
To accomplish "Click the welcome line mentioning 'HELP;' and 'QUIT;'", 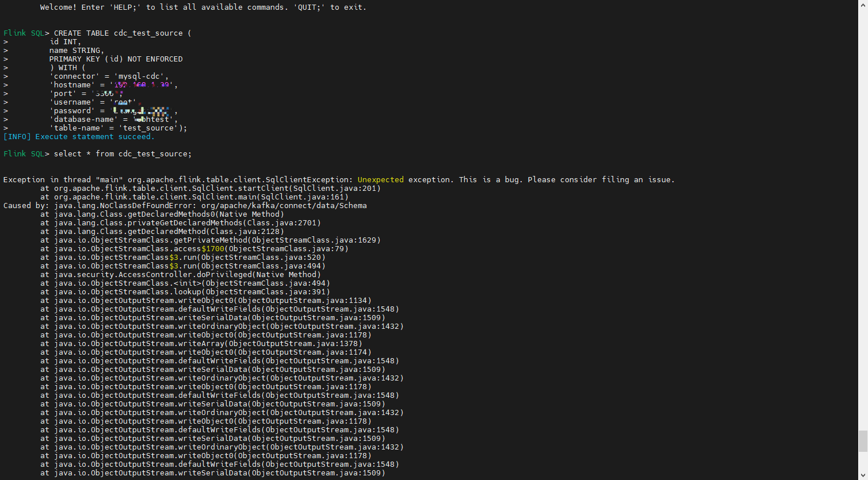I will pyautogui.click(x=203, y=7).
